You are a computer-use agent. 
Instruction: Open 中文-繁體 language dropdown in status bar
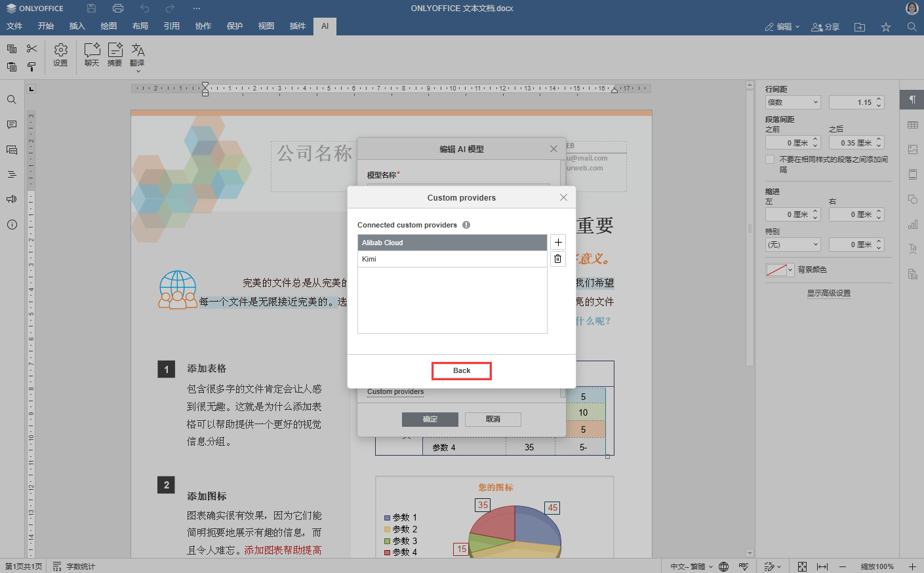[x=691, y=566]
